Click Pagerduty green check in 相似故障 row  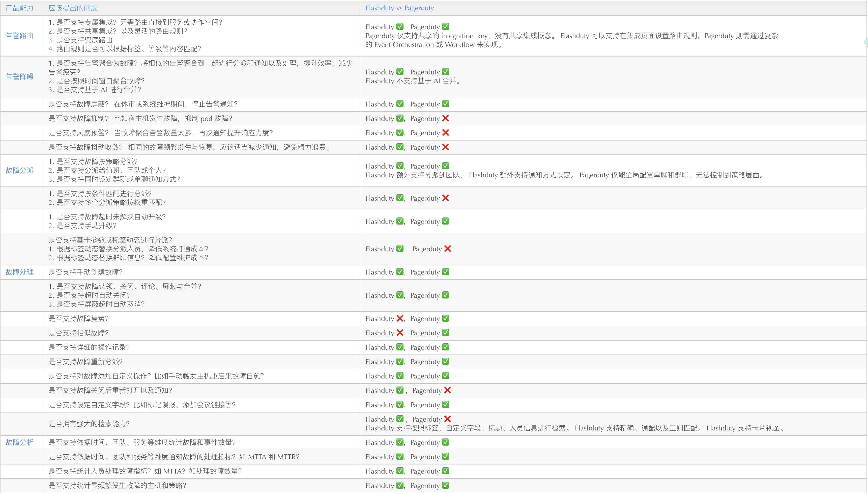click(446, 333)
